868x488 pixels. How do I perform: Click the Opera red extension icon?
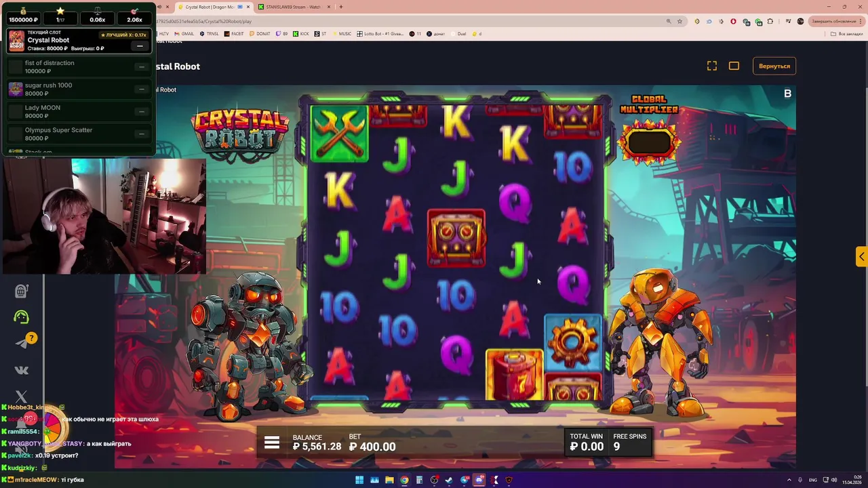click(733, 21)
